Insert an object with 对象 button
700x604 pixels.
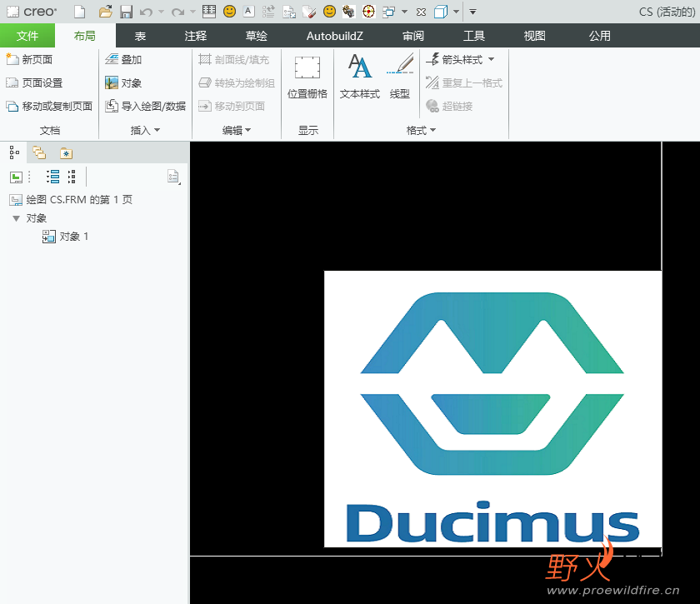click(123, 82)
